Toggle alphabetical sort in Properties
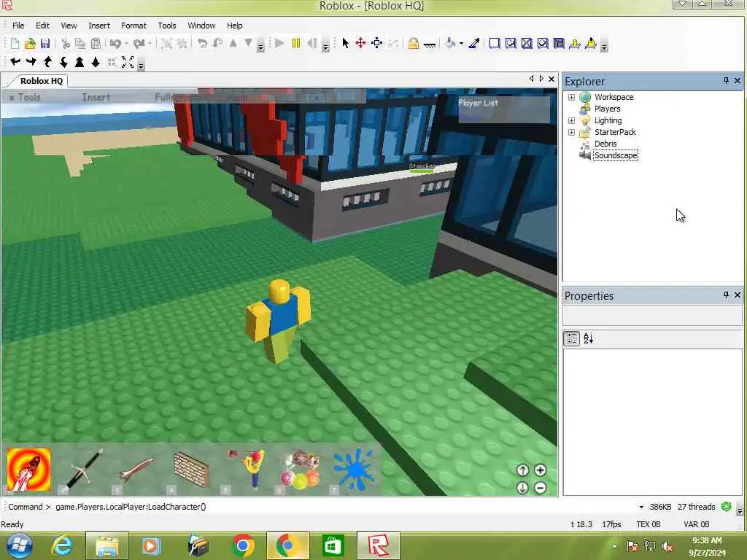The height and width of the screenshot is (560, 747). tap(589, 338)
